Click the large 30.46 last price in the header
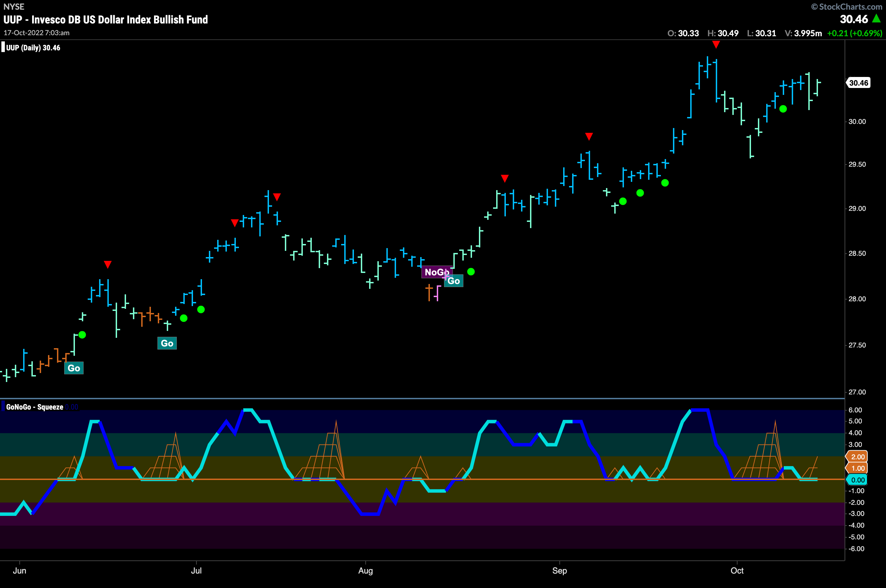The height and width of the screenshot is (588, 886). tap(854, 19)
